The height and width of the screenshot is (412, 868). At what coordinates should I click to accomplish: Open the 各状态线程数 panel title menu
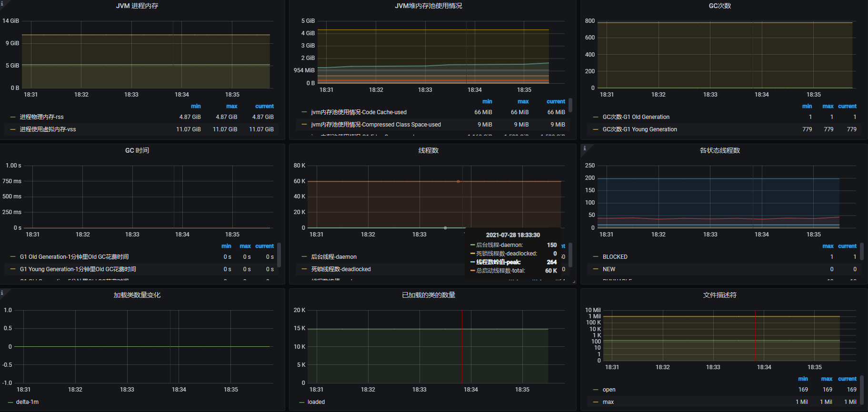click(x=720, y=150)
